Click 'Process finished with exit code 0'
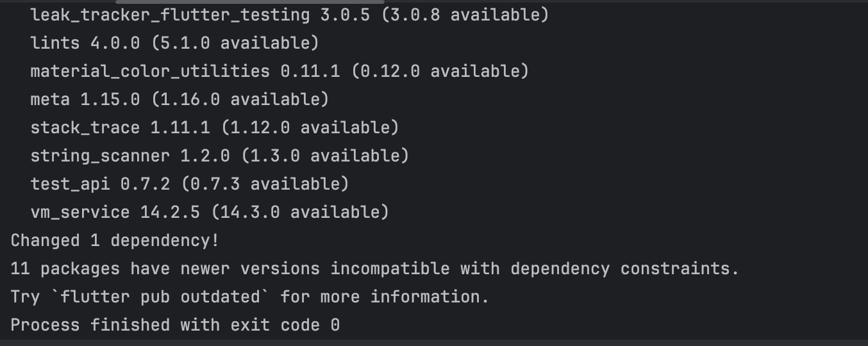 (x=175, y=325)
